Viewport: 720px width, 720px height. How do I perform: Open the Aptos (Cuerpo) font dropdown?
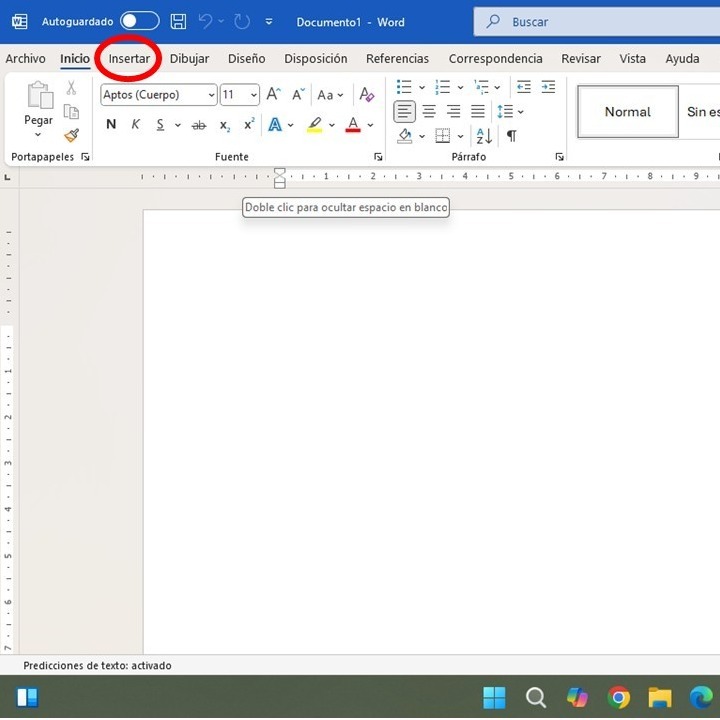(211, 95)
